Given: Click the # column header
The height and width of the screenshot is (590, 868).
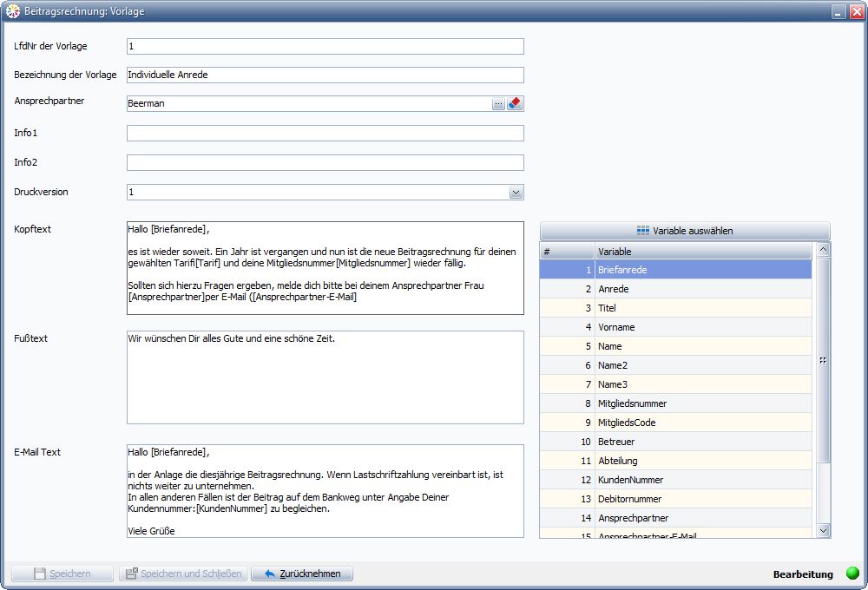Looking at the screenshot, I should point(567,252).
